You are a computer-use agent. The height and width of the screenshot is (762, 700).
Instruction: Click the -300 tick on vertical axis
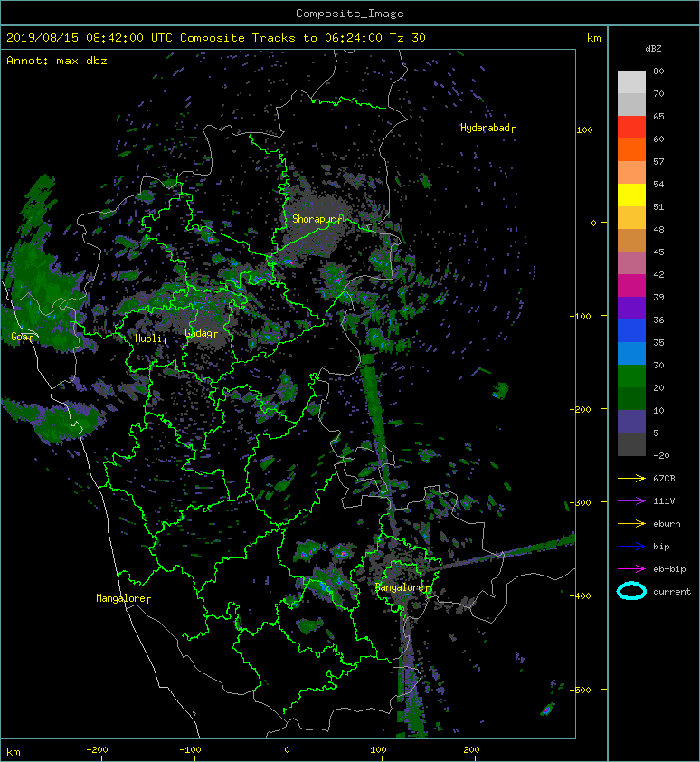click(x=580, y=502)
